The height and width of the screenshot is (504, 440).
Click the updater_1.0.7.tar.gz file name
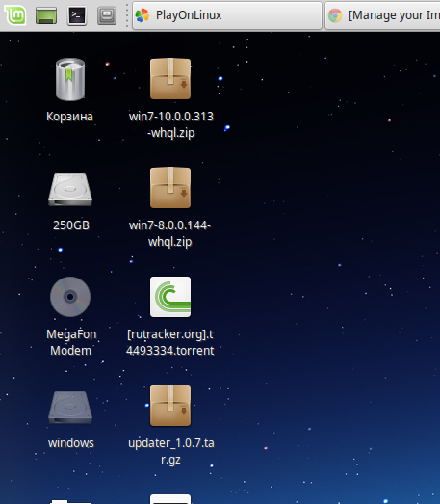171,451
